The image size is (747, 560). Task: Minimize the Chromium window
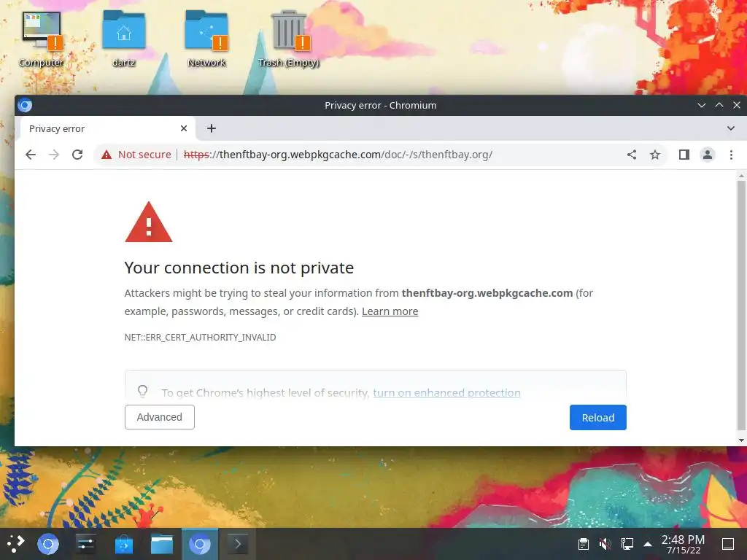[701, 105]
